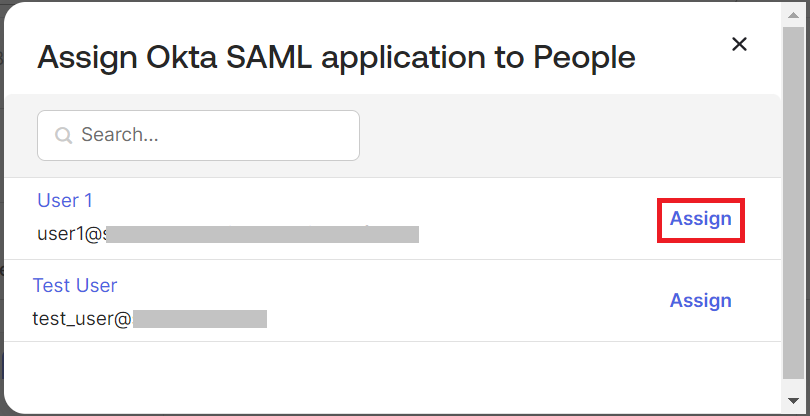Click the magnifier icon in search box
This screenshot has height=416, width=810.
coord(63,135)
